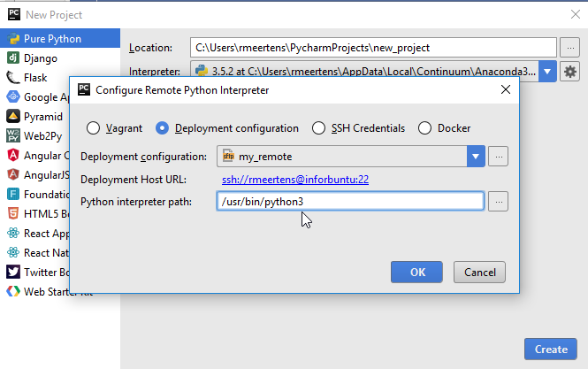Open ssh://rmeertens@inforubuntu:22 host link

(x=294, y=179)
